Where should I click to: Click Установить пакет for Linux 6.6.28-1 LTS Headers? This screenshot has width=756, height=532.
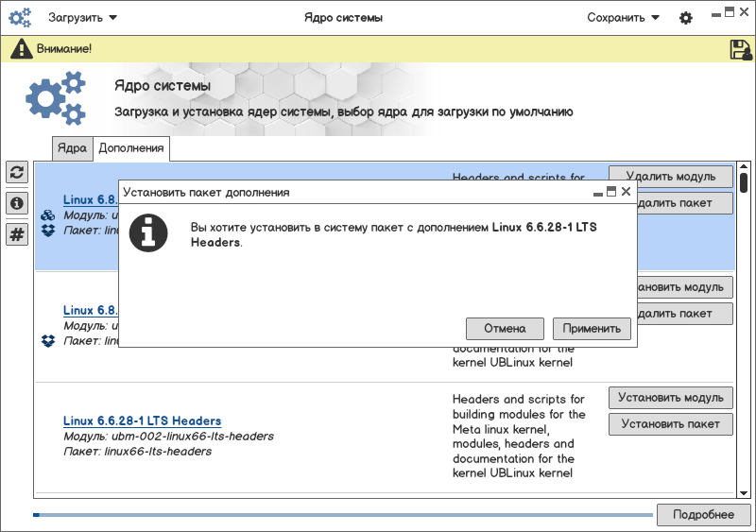[x=670, y=424]
